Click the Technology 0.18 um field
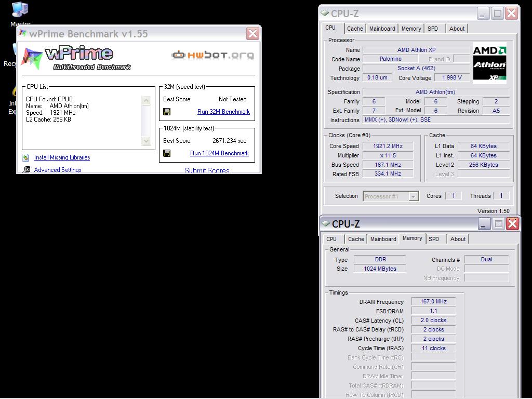This screenshot has width=532, height=399. pos(377,78)
